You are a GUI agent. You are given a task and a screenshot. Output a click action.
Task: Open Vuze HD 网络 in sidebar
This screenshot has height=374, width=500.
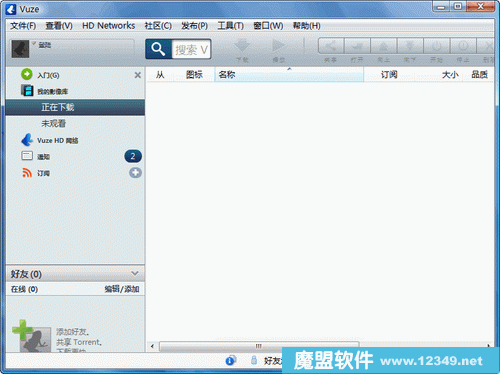tap(58, 140)
